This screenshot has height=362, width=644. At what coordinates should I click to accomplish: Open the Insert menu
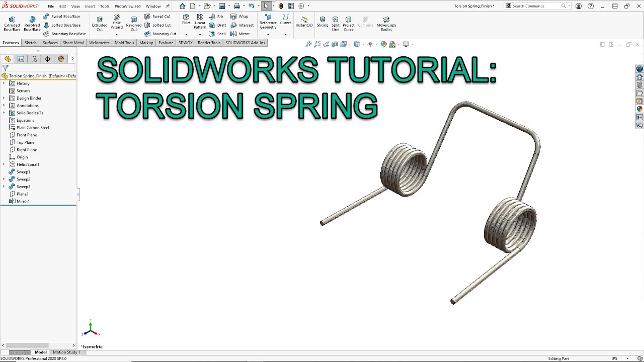coord(90,6)
